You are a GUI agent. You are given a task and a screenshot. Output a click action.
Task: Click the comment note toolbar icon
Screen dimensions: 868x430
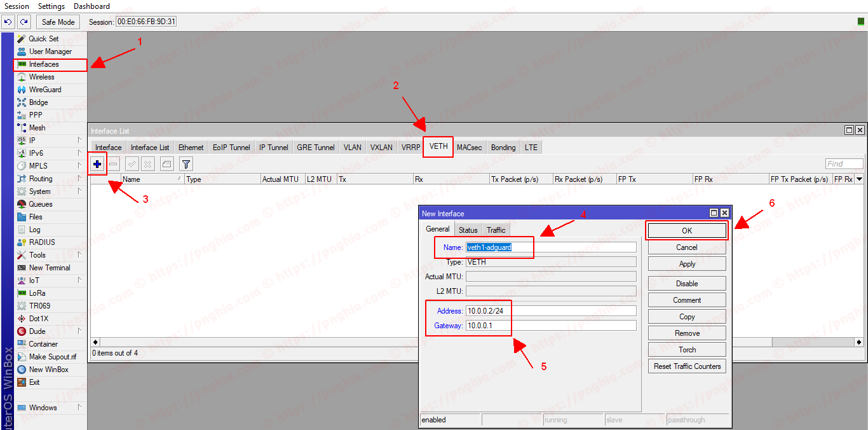point(166,164)
